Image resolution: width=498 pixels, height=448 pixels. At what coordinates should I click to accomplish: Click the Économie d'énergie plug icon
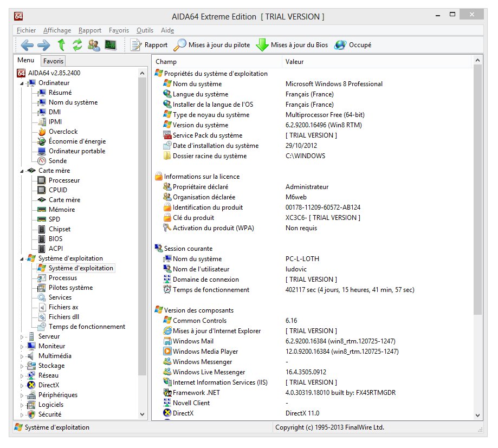(42, 141)
